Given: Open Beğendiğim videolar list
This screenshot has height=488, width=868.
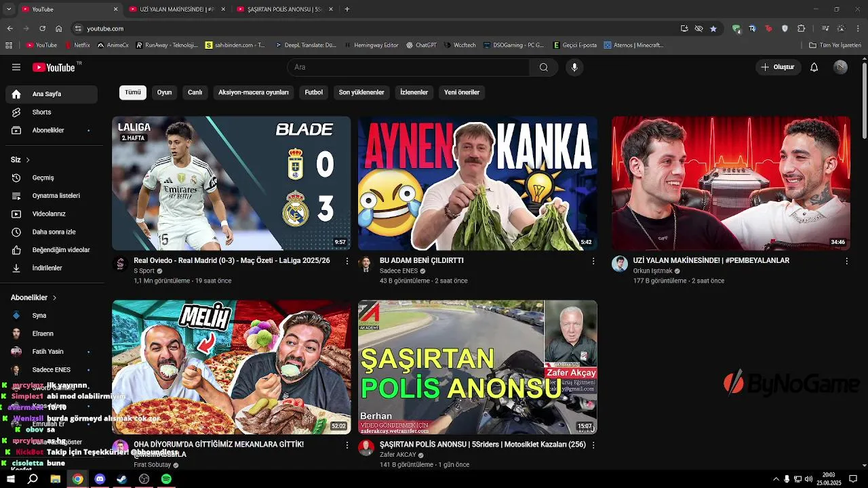Looking at the screenshot, I should pyautogui.click(x=52, y=250).
